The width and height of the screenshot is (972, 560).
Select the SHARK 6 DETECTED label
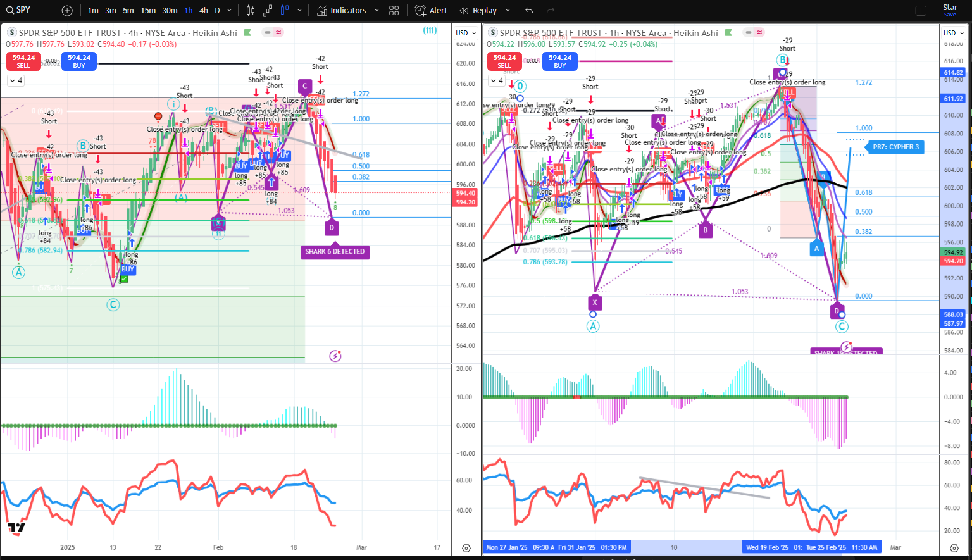click(335, 251)
